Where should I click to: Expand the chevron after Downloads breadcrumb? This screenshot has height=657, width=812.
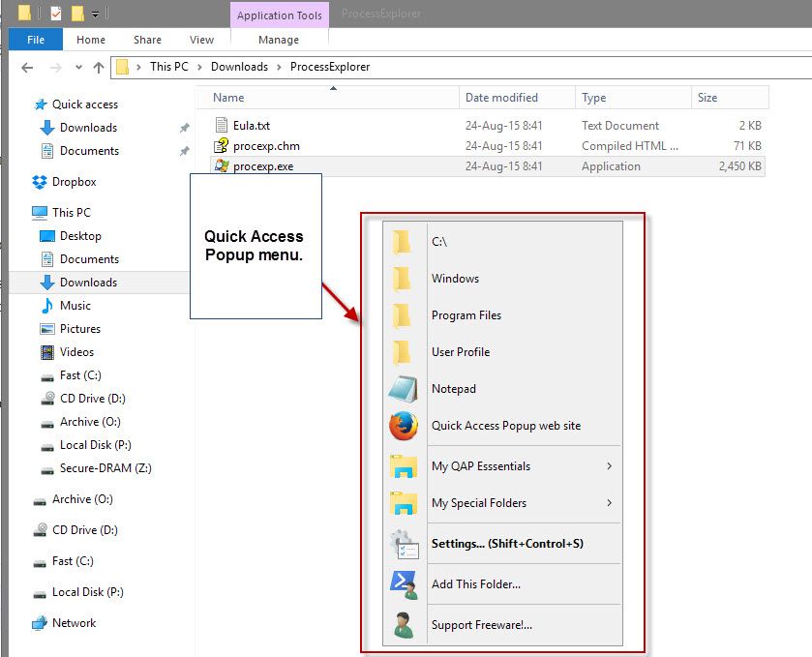[279, 68]
